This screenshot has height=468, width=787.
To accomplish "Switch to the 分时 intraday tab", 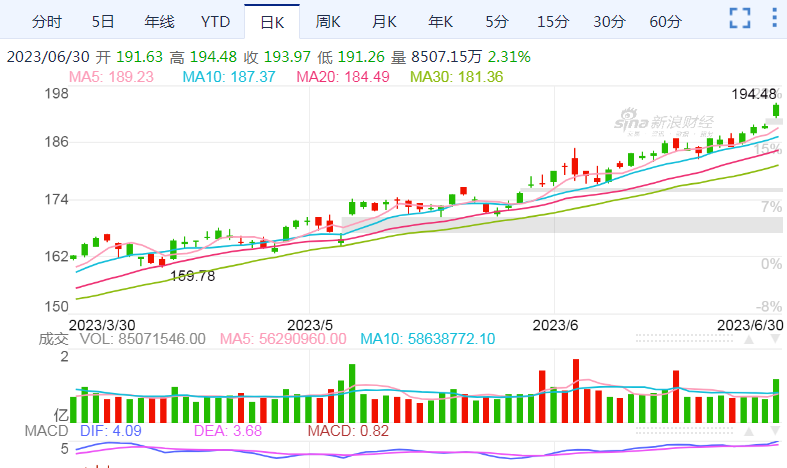I will [47, 22].
